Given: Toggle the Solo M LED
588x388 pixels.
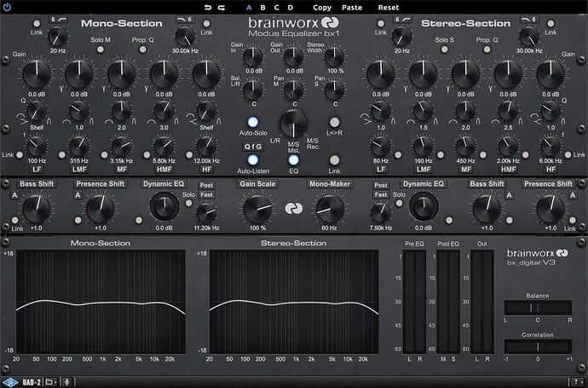Looking at the screenshot, I should [x=100, y=49].
